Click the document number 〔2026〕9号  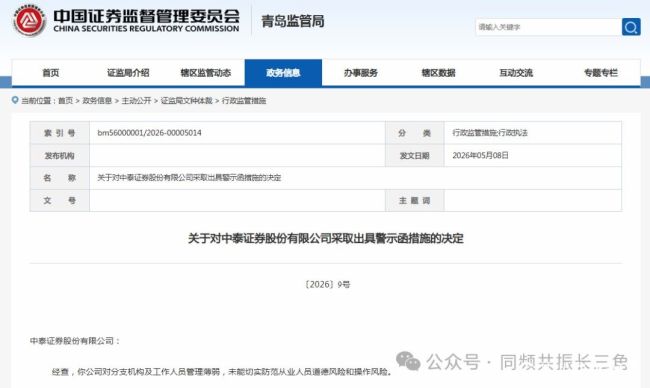327,284
